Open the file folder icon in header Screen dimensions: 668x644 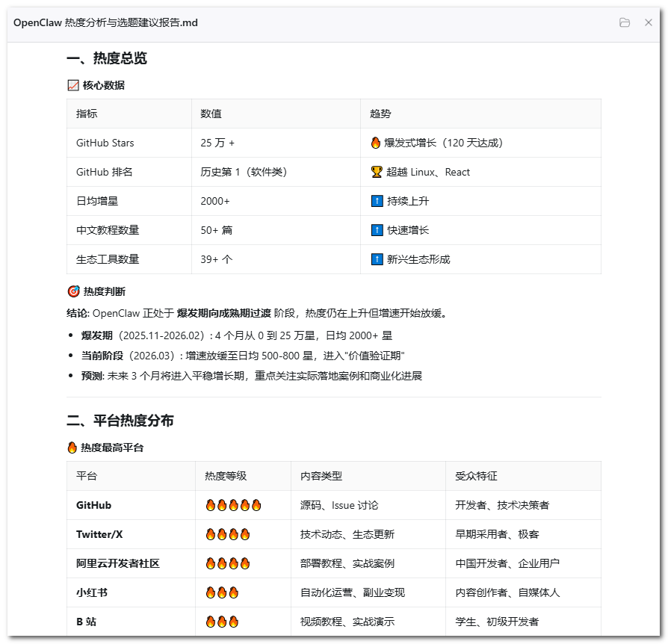click(x=625, y=22)
